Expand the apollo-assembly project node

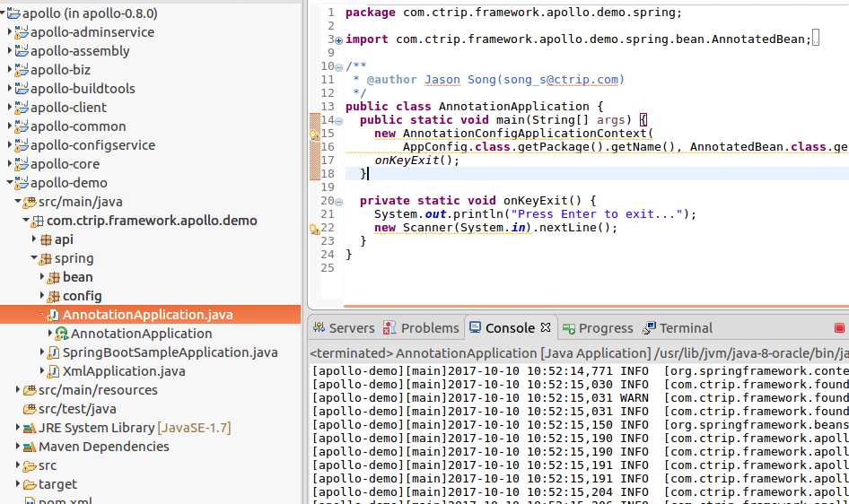tap(10, 51)
